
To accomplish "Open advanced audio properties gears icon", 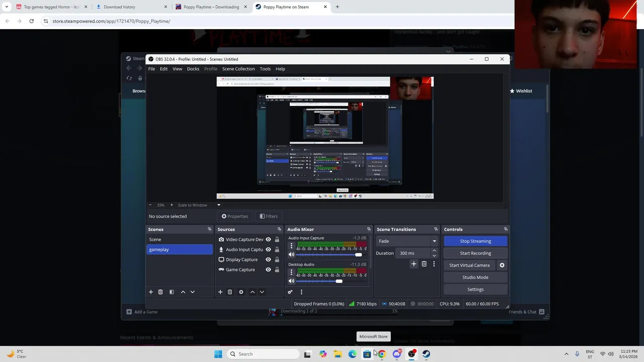I will click(290, 292).
